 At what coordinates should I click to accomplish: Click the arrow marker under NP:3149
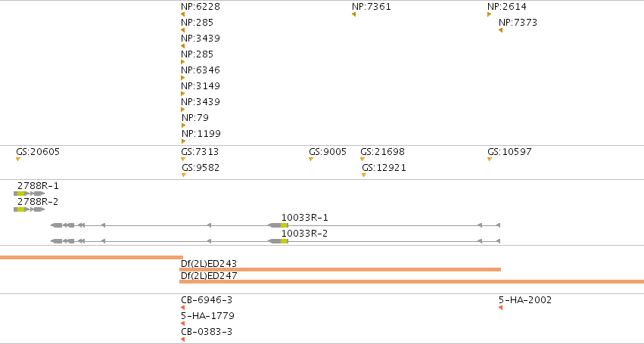tap(183, 94)
